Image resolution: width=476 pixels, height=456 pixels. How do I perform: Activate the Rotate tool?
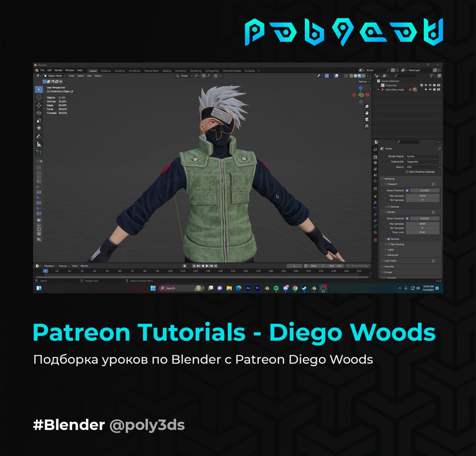(39, 113)
